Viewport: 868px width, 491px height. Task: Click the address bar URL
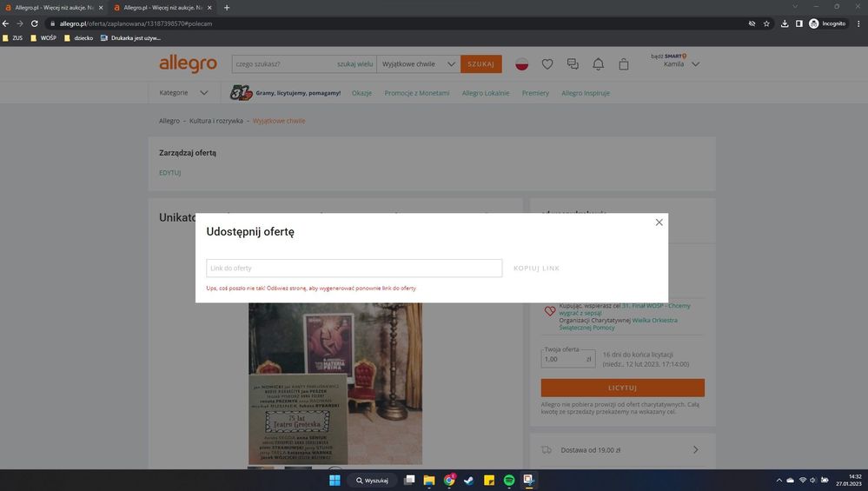(x=136, y=23)
